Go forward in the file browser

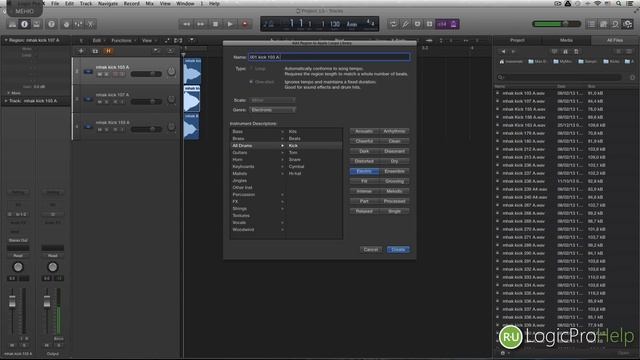coord(513,51)
